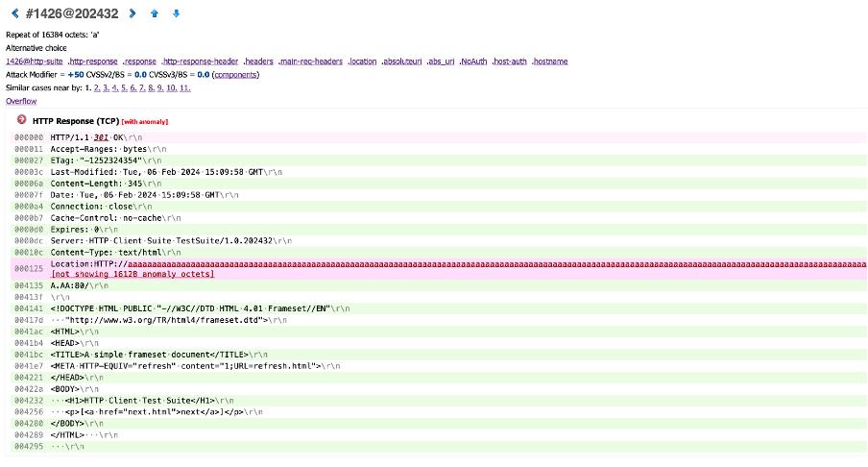Open similar case 10
Viewport: 868px width, 467px height.
pos(172,88)
